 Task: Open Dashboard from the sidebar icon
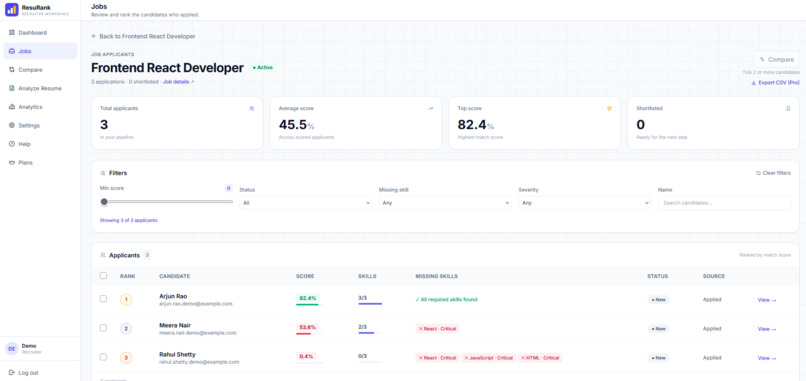12,33
